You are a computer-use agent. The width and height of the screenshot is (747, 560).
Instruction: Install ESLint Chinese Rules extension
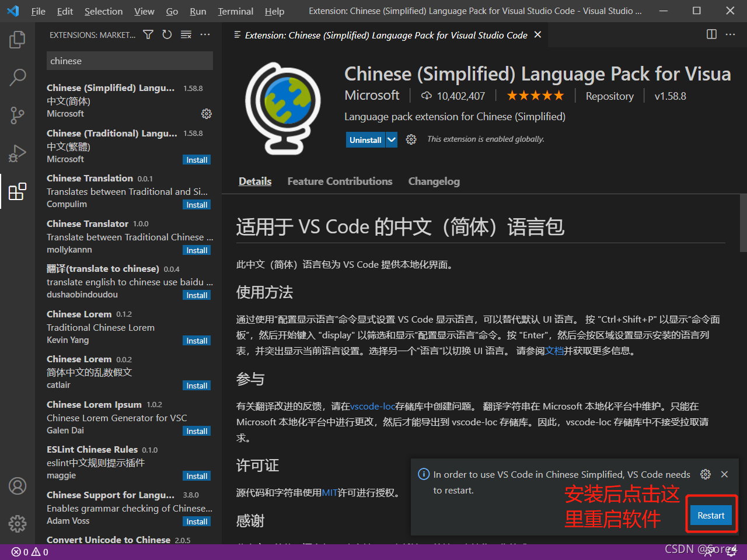(197, 476)
